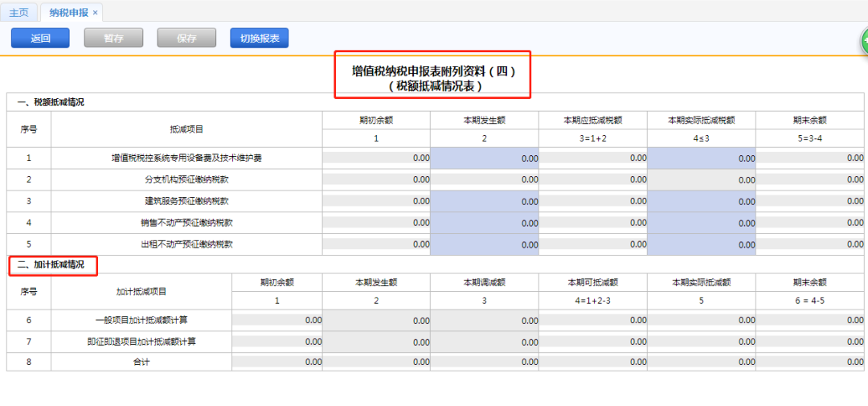Close the 纳税申报 tab
The height and width of the screenshot is (406, 868).
tap(95, 13)
